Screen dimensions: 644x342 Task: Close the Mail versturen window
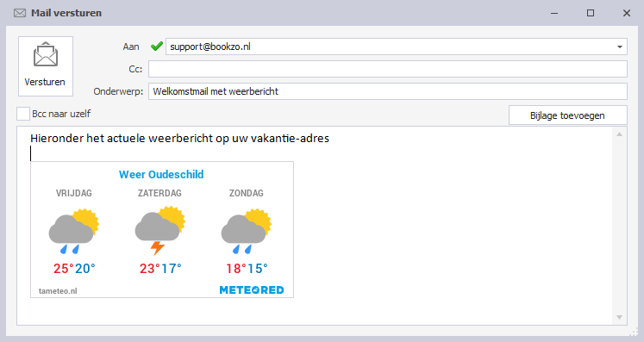627,13
